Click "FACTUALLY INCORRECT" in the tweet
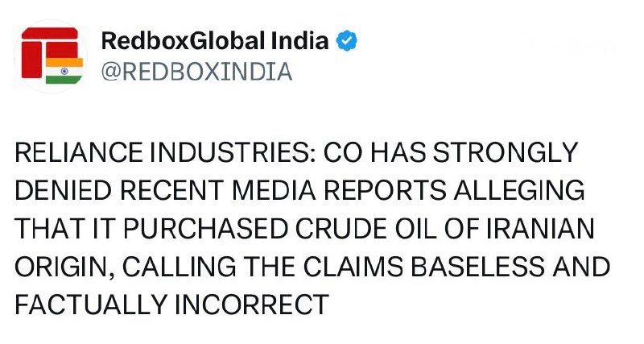 tap(172, 305)
